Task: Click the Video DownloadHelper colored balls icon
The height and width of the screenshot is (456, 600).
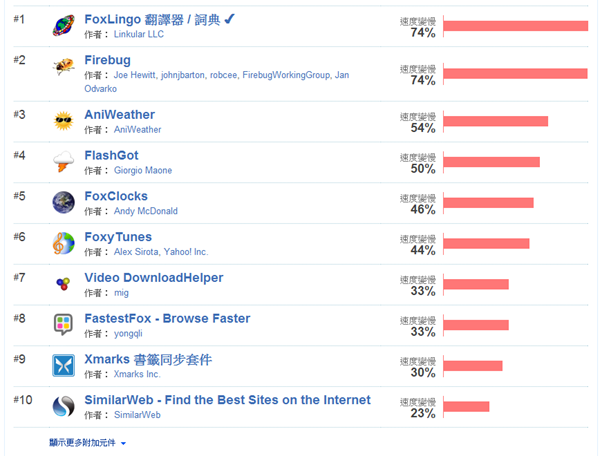Action: pos(64,284)
